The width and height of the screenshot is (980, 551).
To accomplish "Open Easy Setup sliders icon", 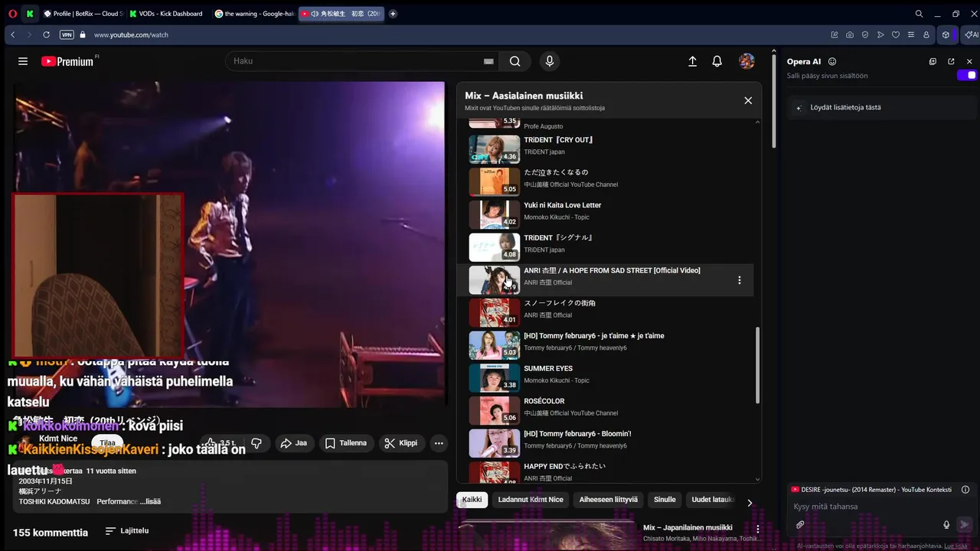I will click(911, 34).
